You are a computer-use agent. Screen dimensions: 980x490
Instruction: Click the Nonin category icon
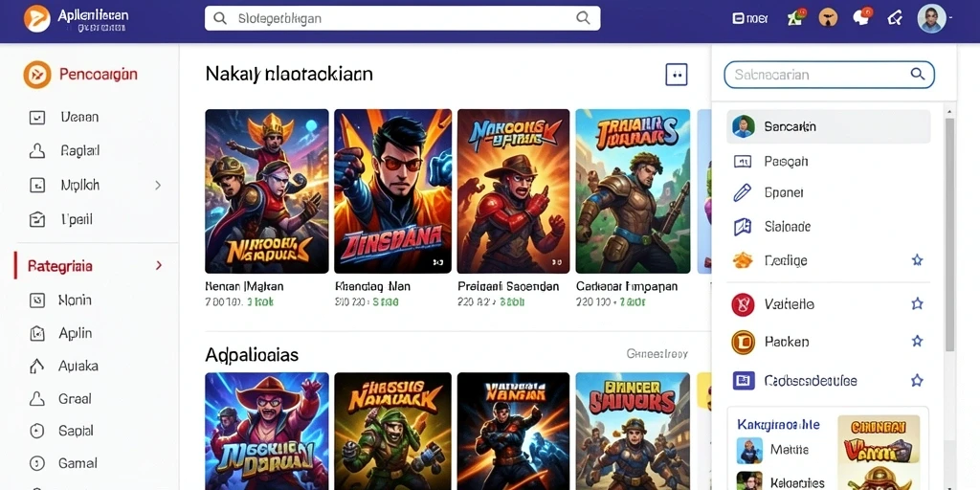pos(37,301)
